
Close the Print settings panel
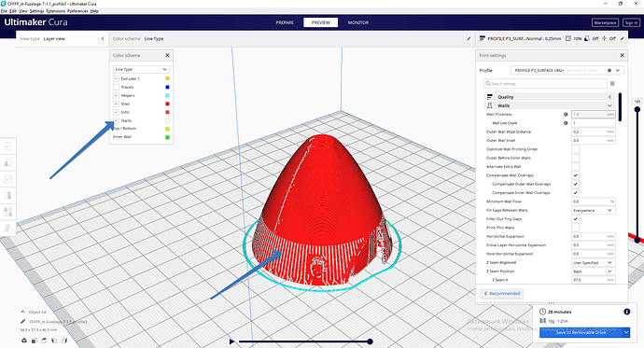(x=622, y=55)
